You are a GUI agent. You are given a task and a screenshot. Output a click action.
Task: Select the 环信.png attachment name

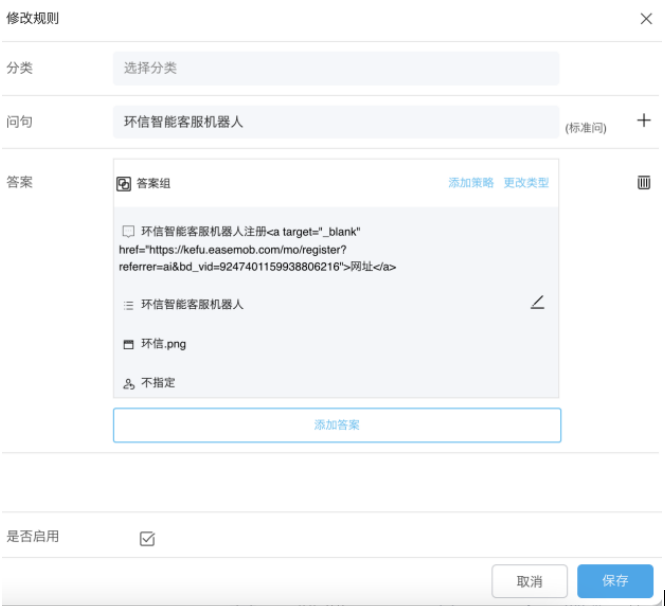(163, 344)
